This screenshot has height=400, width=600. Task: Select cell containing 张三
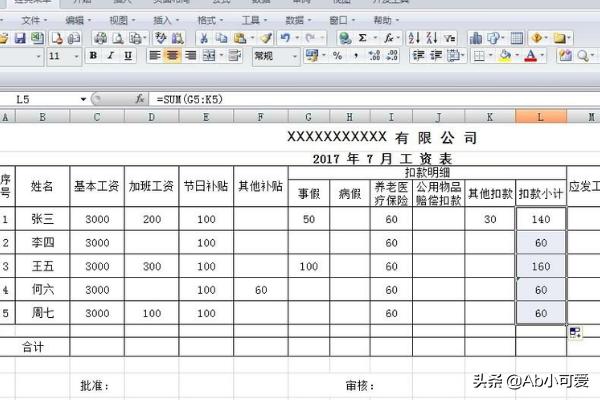[42, 219]
